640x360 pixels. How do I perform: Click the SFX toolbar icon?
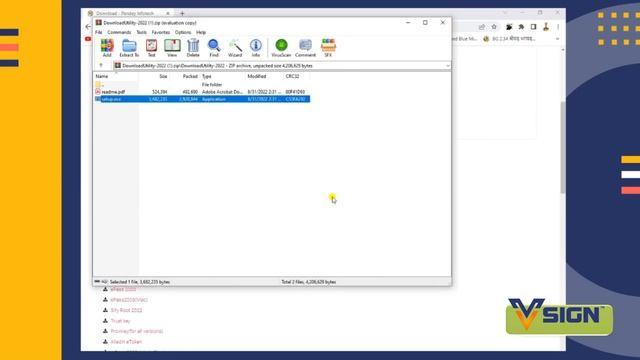(328, 48)
